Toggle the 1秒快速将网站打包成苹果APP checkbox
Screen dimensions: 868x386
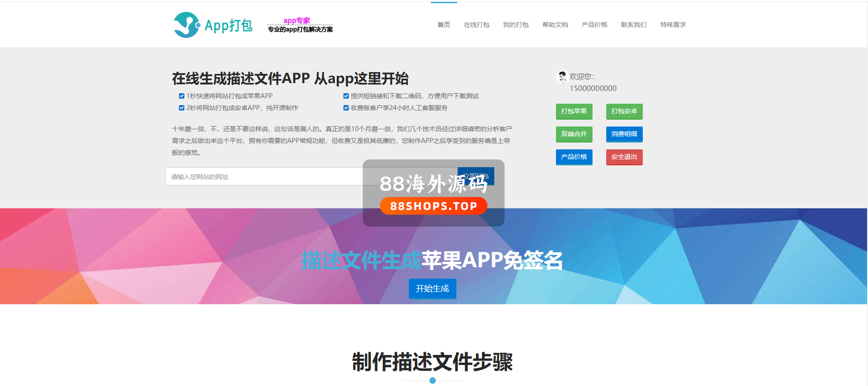tap(181, 96)
